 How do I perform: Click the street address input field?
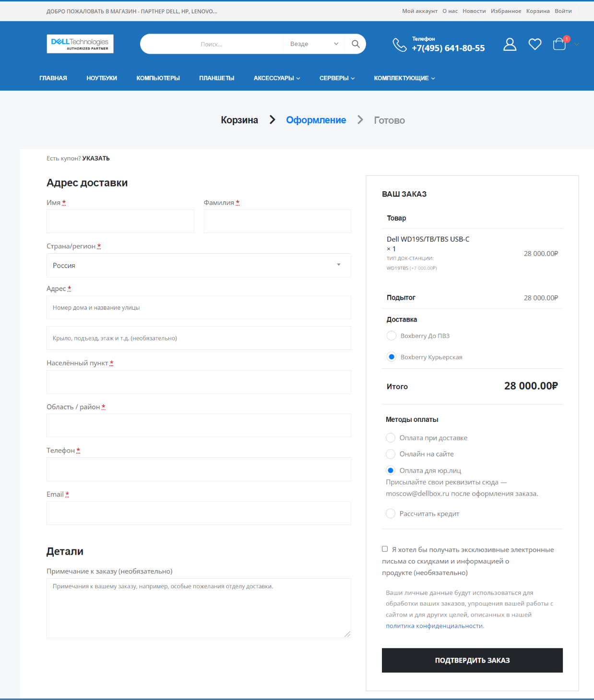[199, 307]
